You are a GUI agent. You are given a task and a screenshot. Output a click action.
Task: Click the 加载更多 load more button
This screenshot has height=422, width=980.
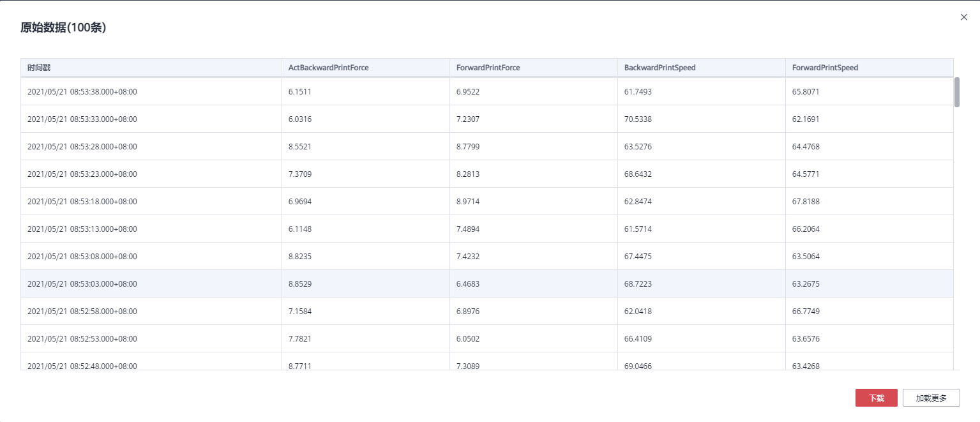(931, 398)
